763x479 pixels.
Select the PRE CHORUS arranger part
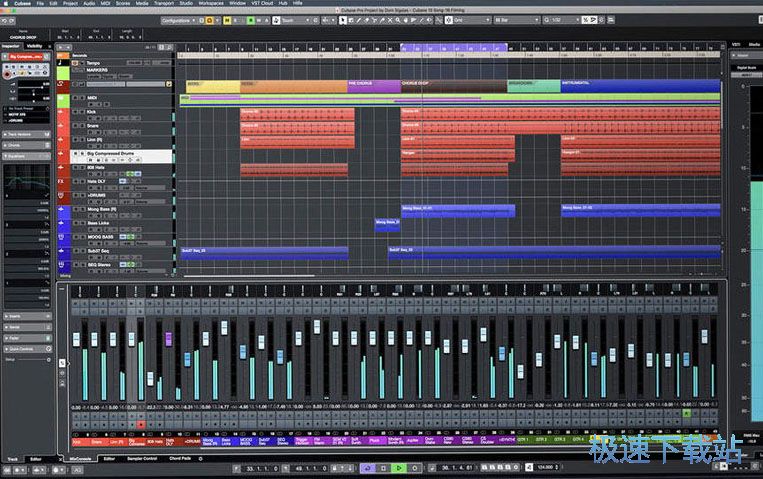[x=374, y=86]
